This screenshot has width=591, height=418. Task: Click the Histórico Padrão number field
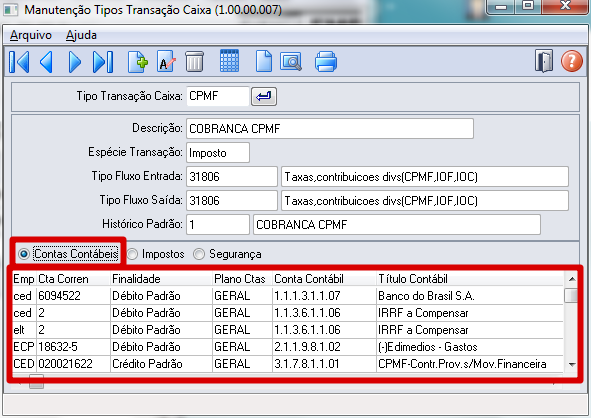(x=218, y=225)
